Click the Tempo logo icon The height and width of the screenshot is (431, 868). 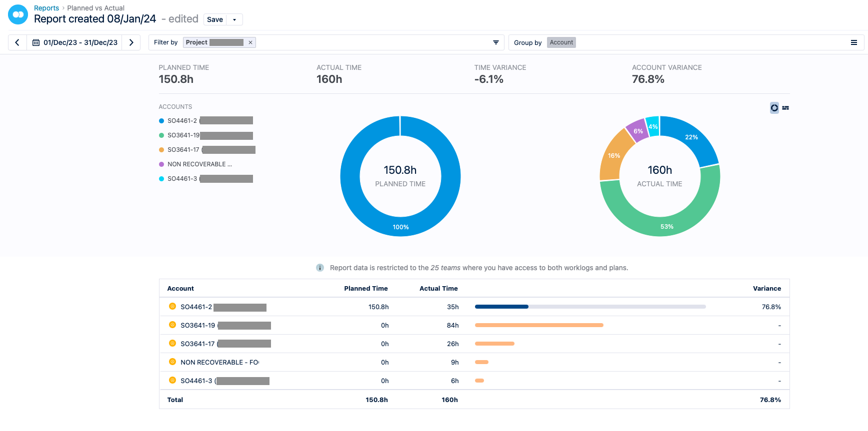(18, 14)
